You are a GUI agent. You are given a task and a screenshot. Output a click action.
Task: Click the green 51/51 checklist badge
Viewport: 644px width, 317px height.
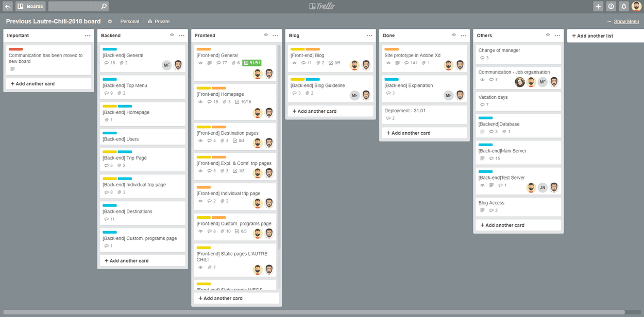[252, 63]
